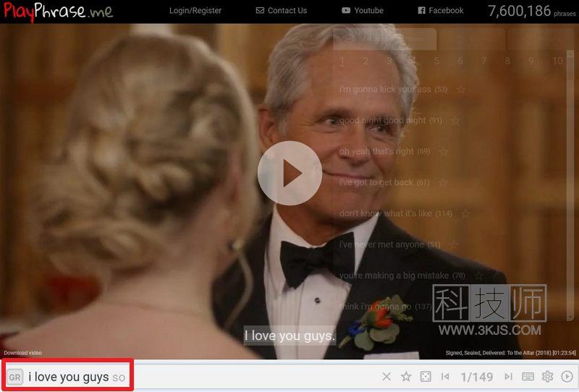Star the "i've got to get back" phrase
This screenshot has width=579, height=392.
tap(443, 183)
